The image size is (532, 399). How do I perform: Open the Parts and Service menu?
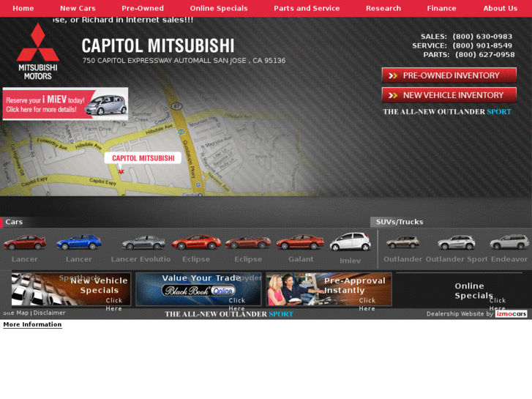pos(307,9)
